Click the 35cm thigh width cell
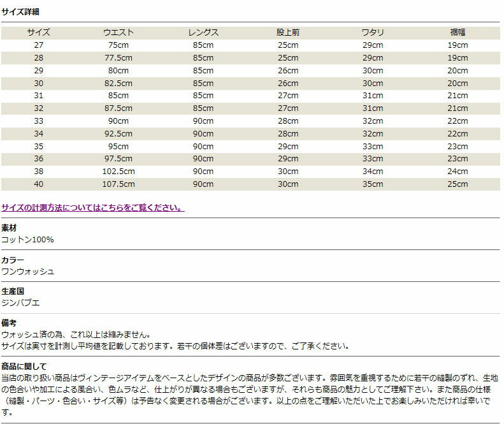 coord(372,184)
